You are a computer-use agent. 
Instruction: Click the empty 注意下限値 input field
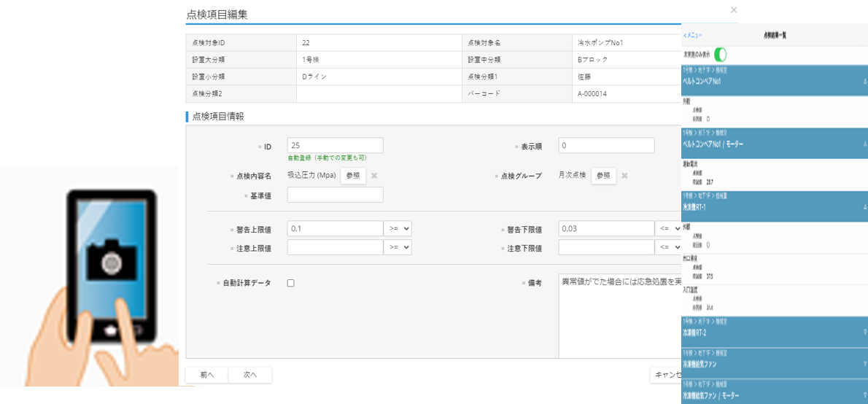pyautogui.click(x=607, y=248)
